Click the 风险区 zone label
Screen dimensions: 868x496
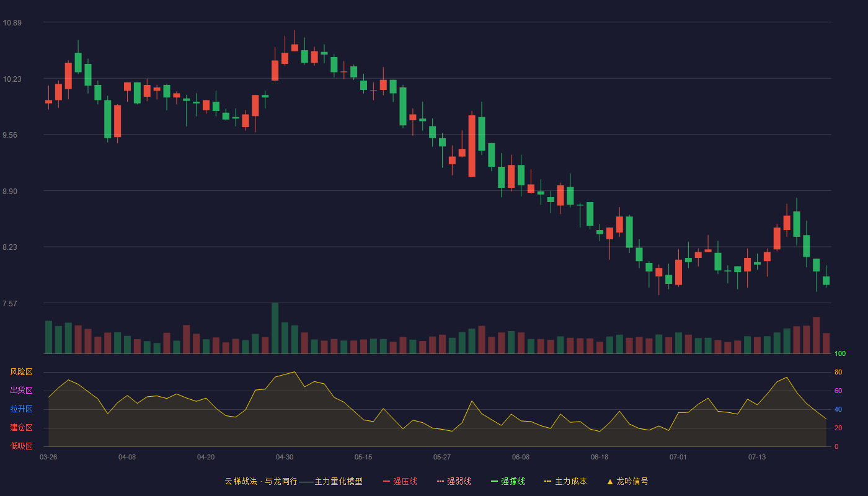(x=21, y=372)
